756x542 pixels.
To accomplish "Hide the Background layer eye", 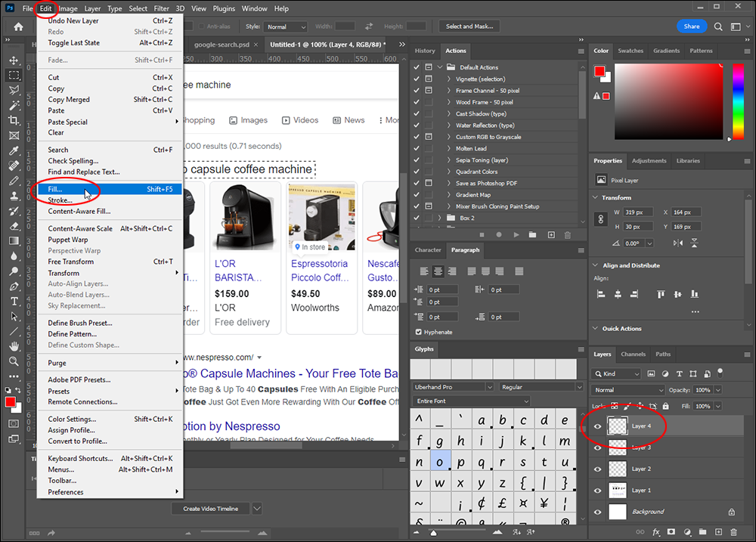I will click(x=598, y=512).
